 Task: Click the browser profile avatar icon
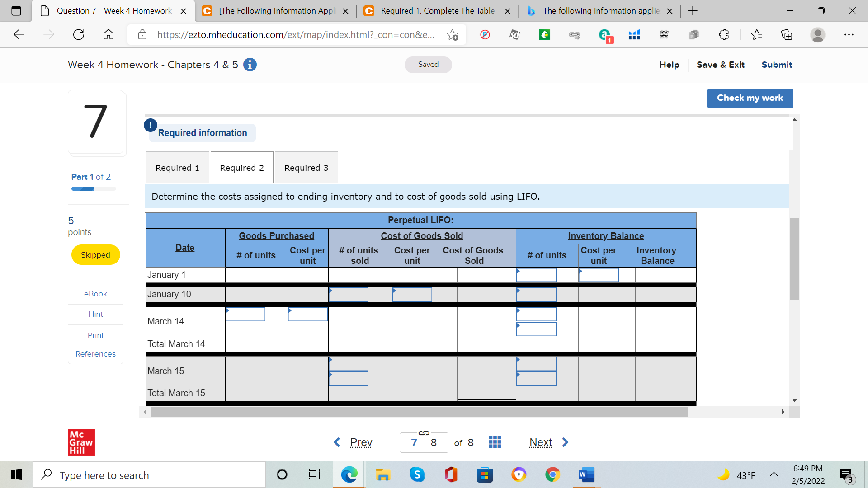point(817,34)
